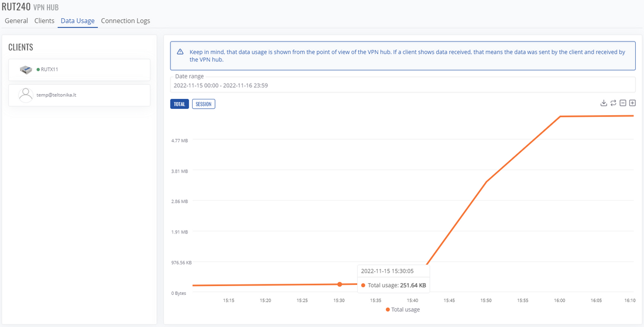Click the reset/refresh chart icon

pos(613,103)
